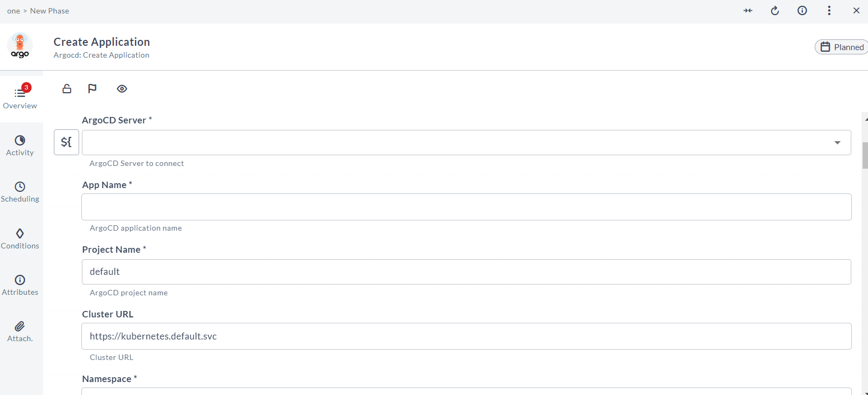Viewport: 868px width, 395px height.
Task: Click the variable ${ button
Action: pos(66,142)
